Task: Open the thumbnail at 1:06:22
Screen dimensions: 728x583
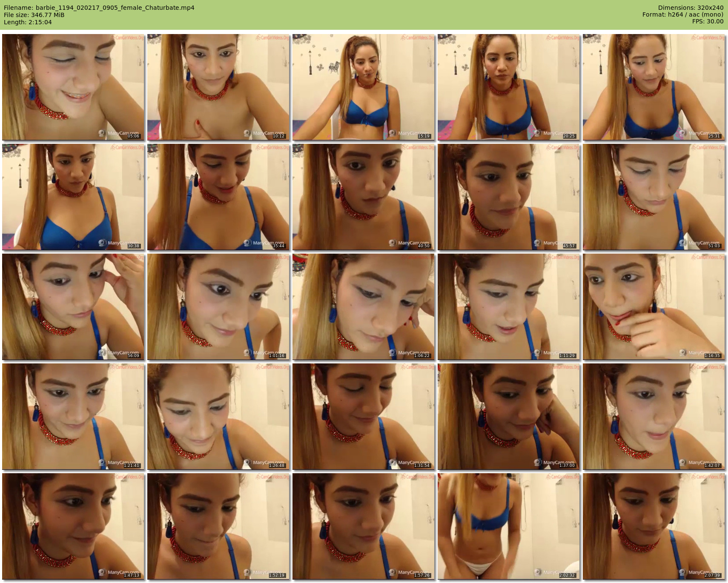Action: coord(364,307)
